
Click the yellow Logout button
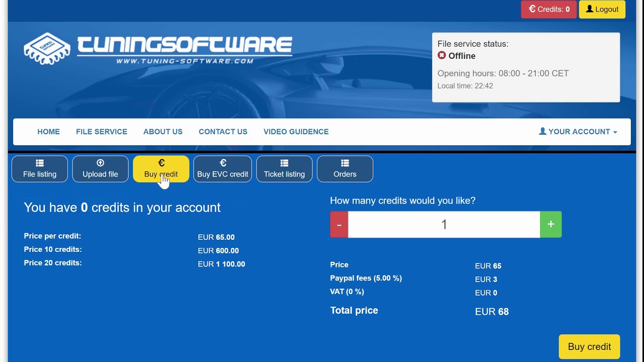pos(602,10)
